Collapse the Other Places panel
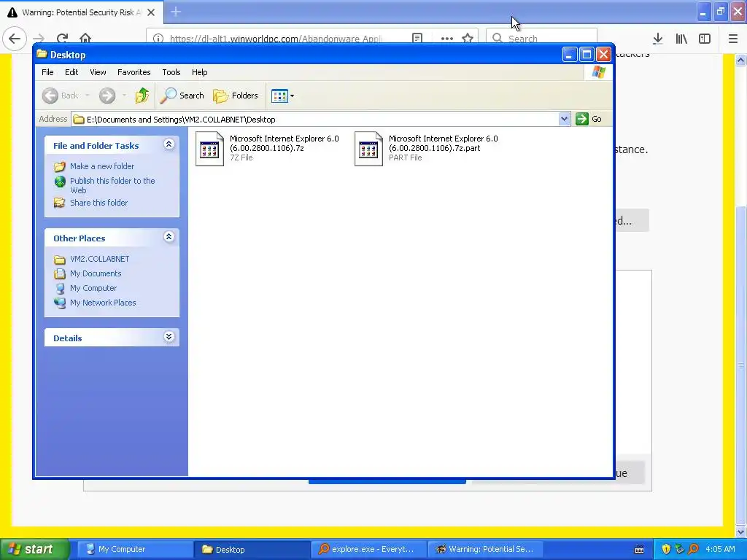Image resolution: width=747 pixels, height=560 pixels. (169, 237)
